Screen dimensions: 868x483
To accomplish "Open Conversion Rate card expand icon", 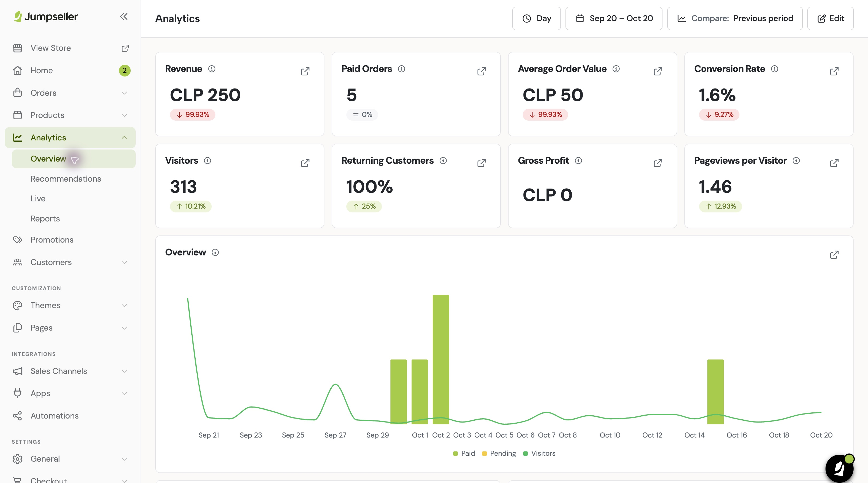I will (834, 71).
